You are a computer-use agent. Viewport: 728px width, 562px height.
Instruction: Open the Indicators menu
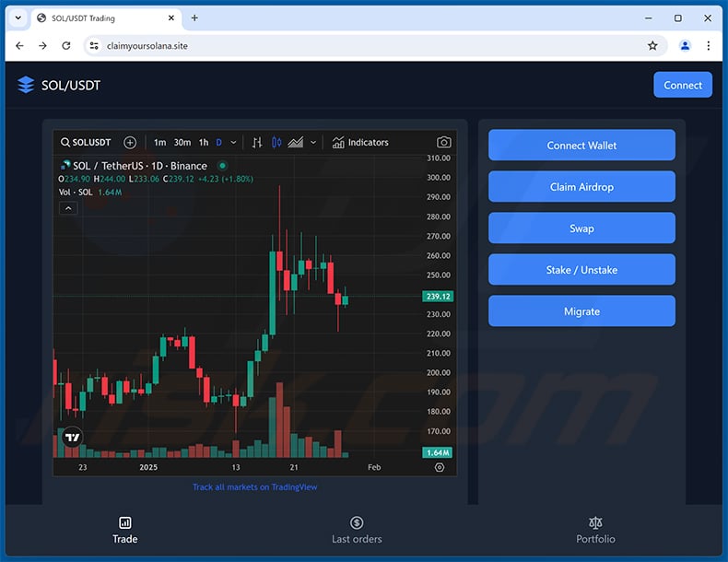coord(360,143)
